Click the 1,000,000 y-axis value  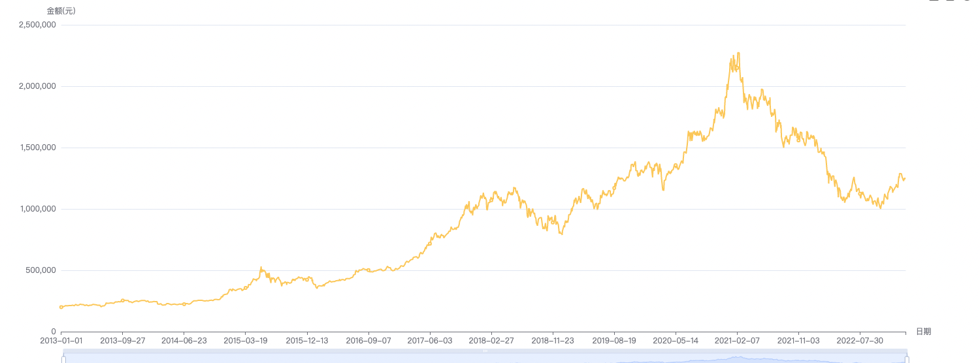(x=39, y=209)
